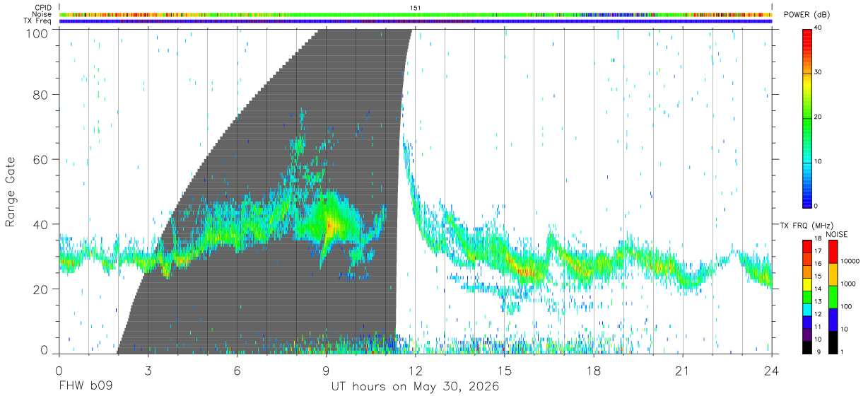The image size is (868, 401).
Task: Click the TX FRQ color bar legend
Action: tap(807, 296)
